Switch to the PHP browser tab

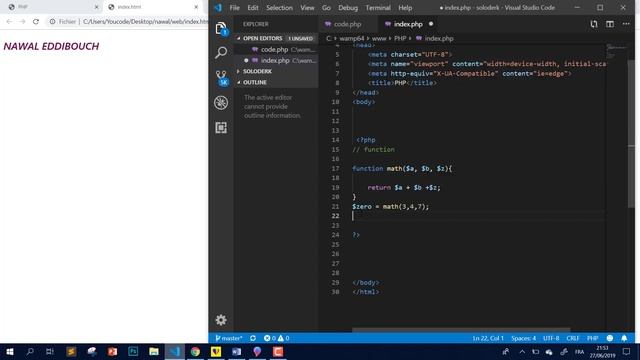pyautogui.click(x=53, y=7)
